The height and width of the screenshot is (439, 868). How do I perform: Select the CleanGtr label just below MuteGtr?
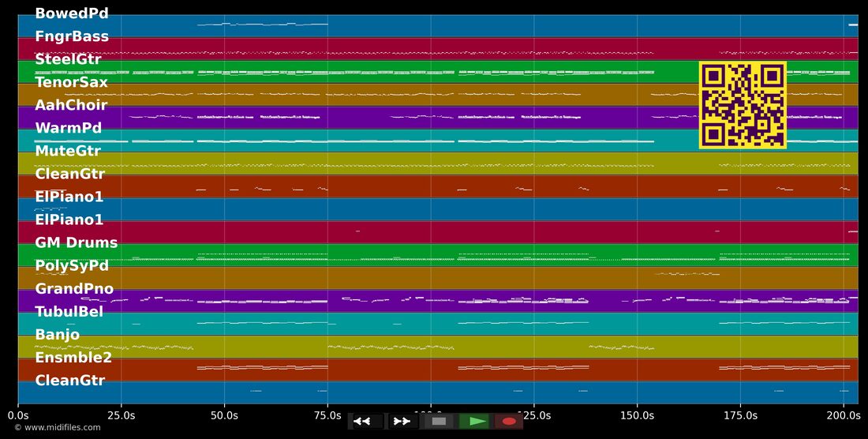click(69, 174)
